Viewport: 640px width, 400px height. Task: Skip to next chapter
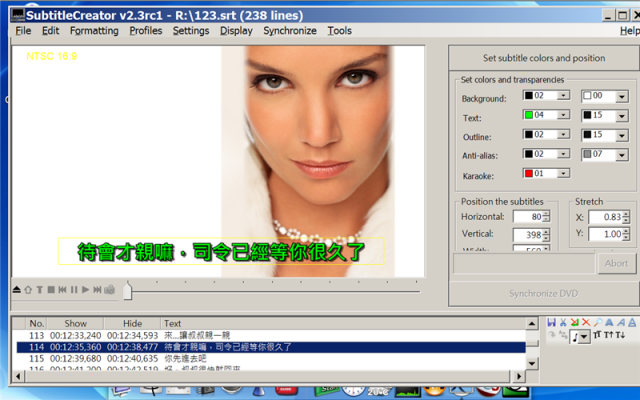click(97, 290)
